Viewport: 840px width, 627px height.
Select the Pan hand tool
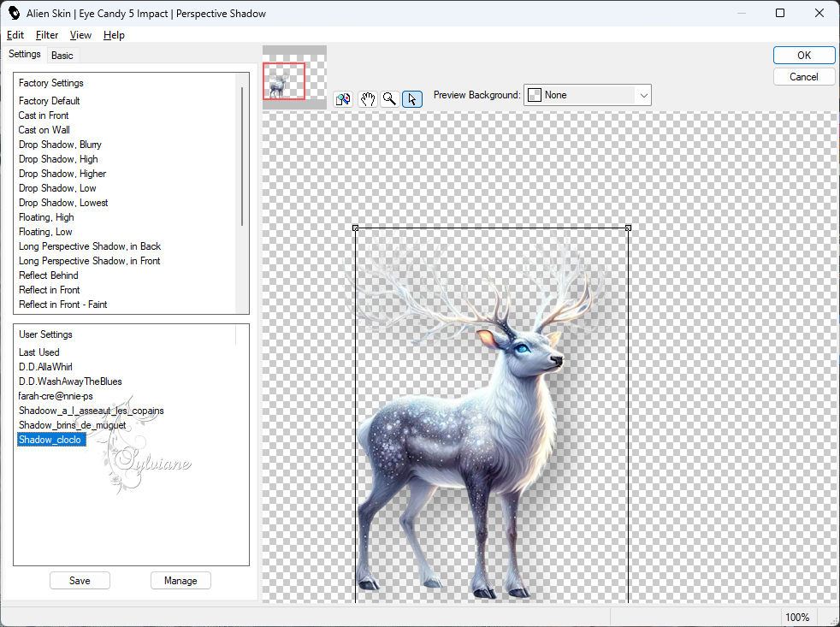pos(368,99)
